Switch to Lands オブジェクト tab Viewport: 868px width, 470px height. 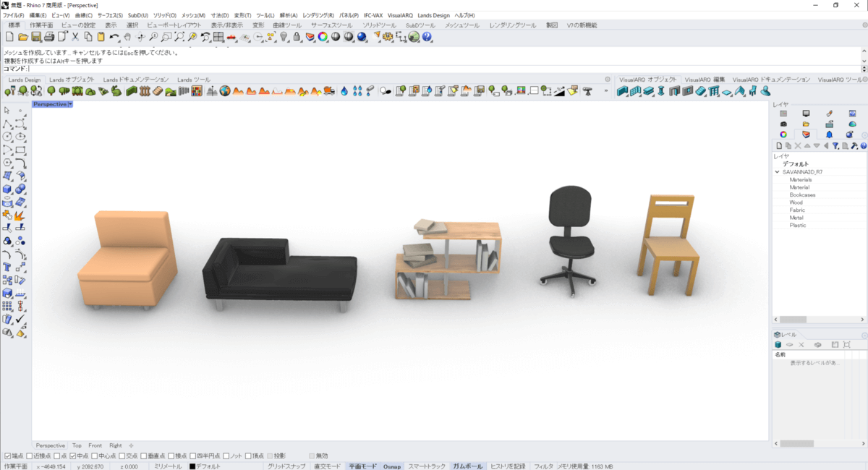coord(72,80)
